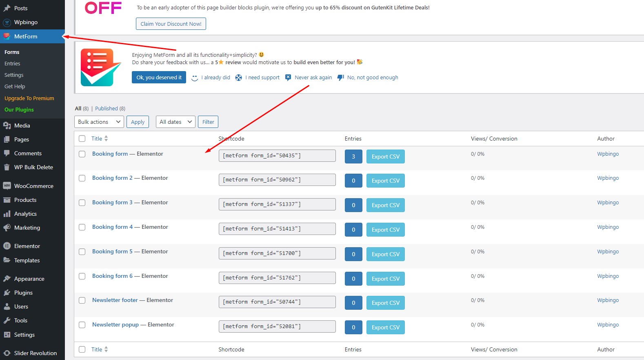Expand the All dates dropdown
This screenshot has height=360, width=644.
tap(175, 122)
